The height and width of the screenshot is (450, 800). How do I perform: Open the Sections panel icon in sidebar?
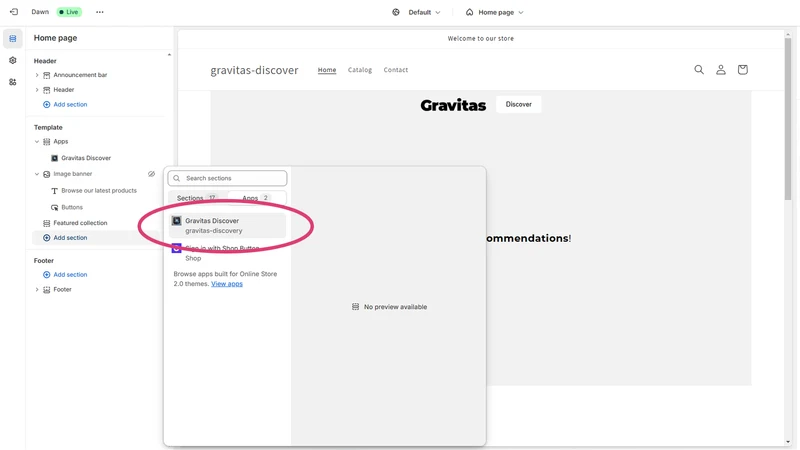(13, 38)
